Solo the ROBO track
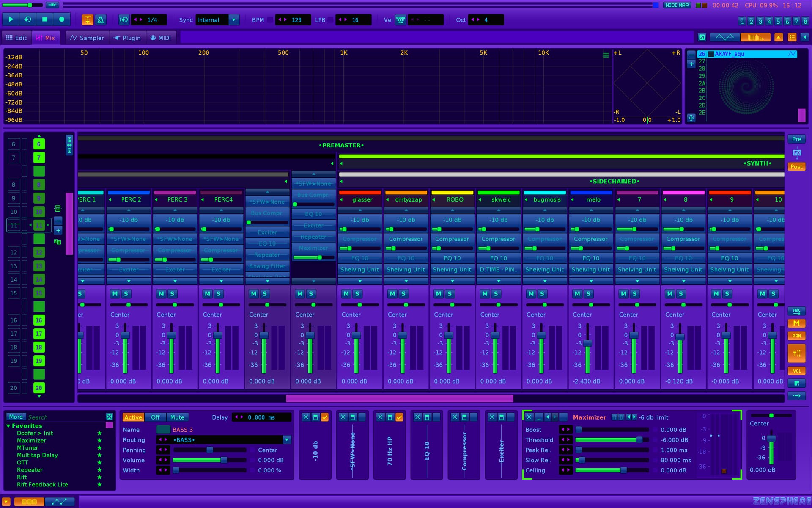 point(450,293)
